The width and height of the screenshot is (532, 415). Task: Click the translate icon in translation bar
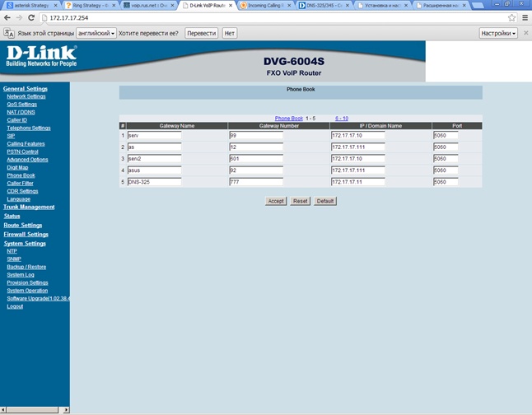coord(9,33)
